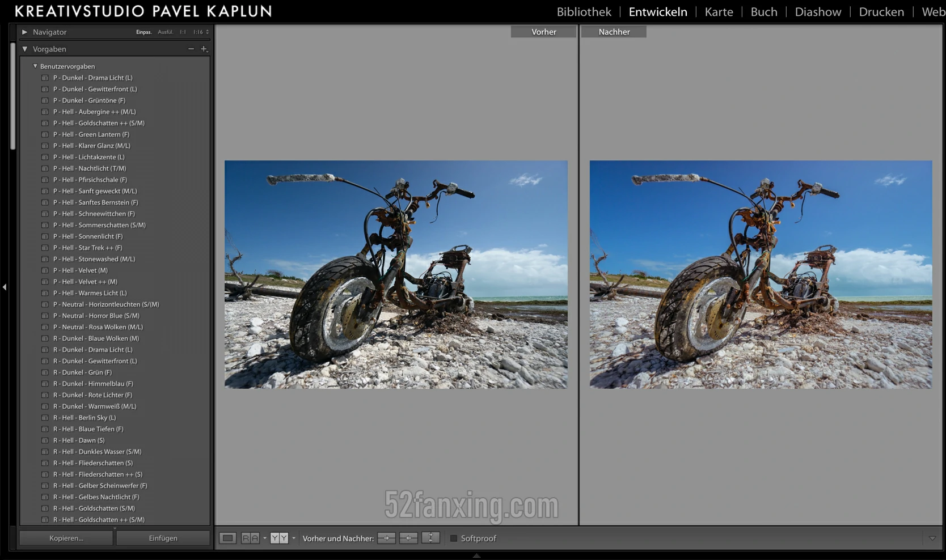Switch to the Entwickeln module
This screenshot has height=560, width=946.
tap(658, 12)
